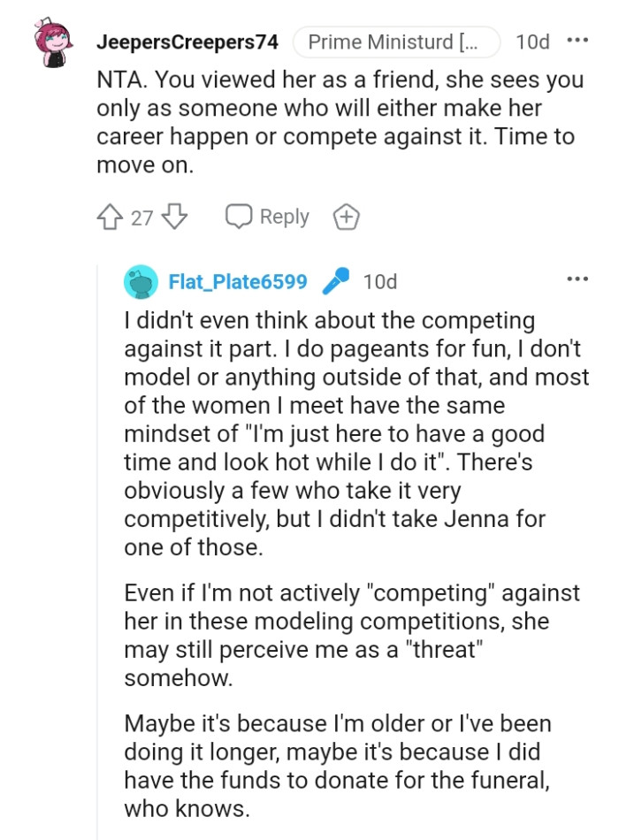The width and height of the screenshot is (619, 840).
Task: Click Flat_Plate6599's frog avatar
Action: coord(141,281)
